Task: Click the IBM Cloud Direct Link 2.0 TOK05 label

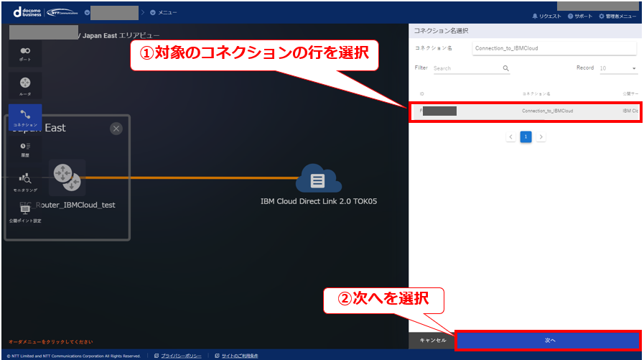Action: point(319,201)
